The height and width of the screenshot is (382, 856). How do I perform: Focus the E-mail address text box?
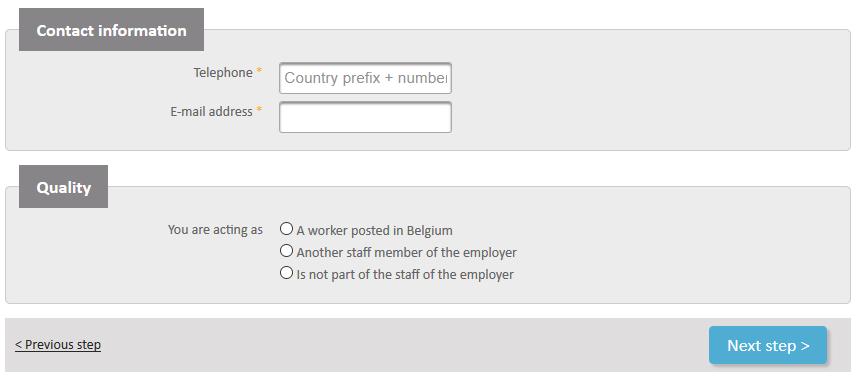tap(365, 117)
